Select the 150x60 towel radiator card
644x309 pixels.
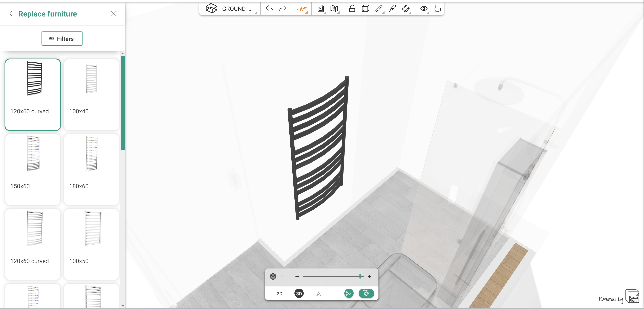32,169
